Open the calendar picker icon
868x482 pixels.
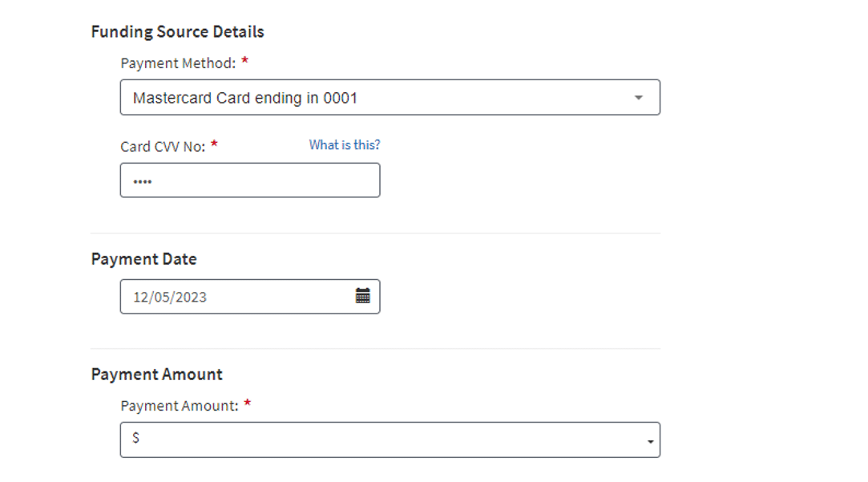pyautogui.click(x=363, y=296)
